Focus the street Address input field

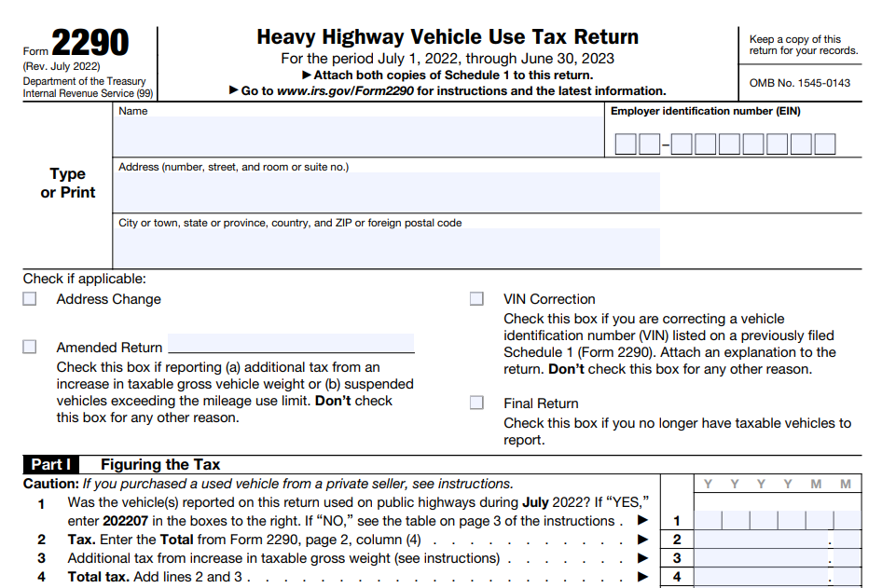386,192
